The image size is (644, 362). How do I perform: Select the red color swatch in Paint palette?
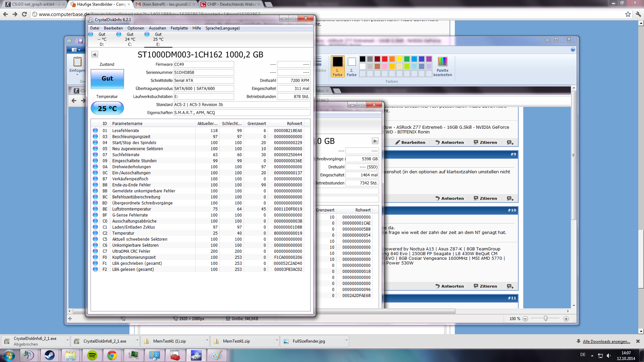point(385,59)
